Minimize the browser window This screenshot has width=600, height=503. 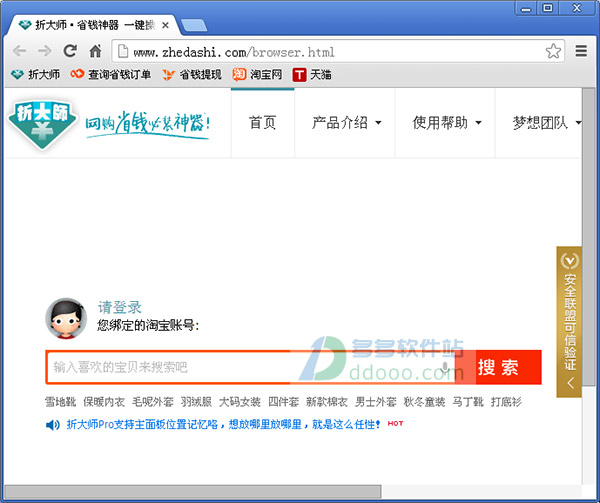click(x=526, y=8)
